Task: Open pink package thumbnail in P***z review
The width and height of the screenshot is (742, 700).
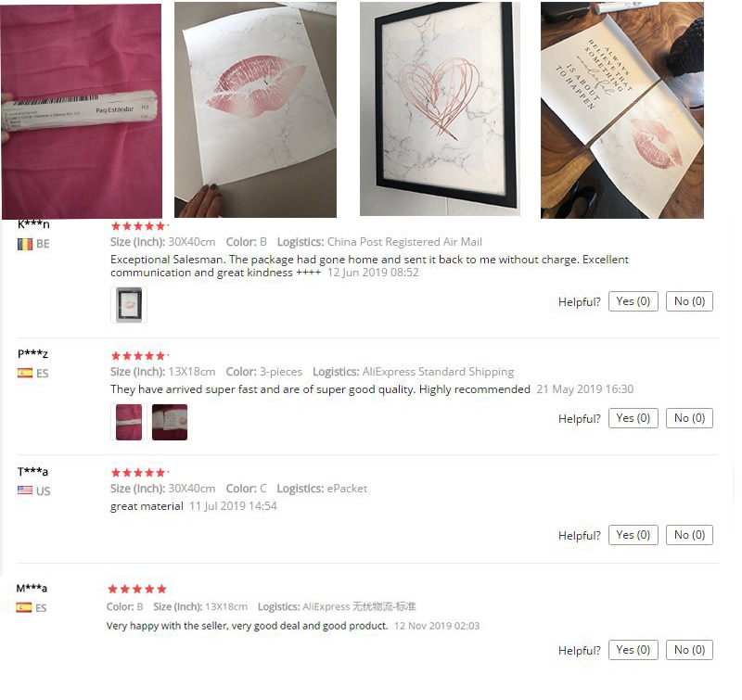Action: tap(128, 422)
